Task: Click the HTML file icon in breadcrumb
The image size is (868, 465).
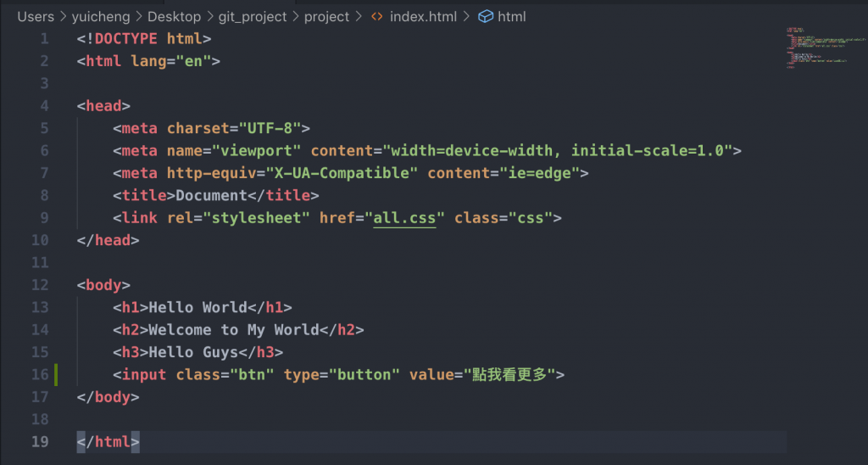Action: (x=377, y=17)
